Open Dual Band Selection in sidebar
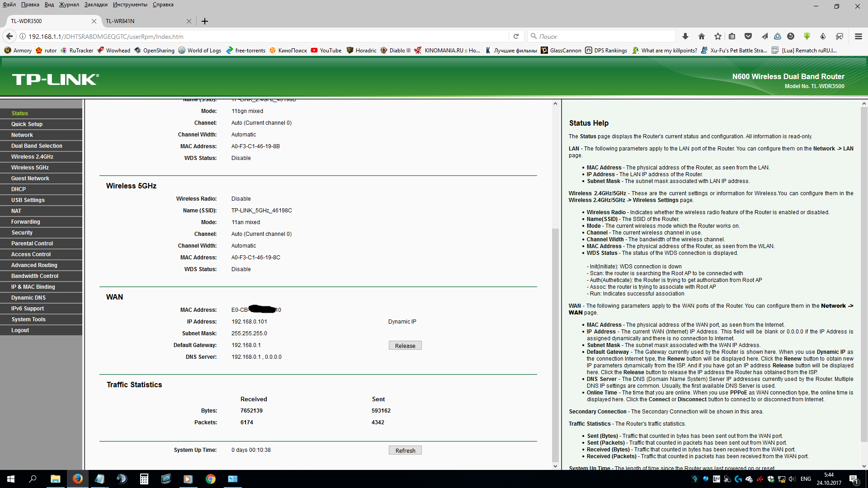 point(41,146)
